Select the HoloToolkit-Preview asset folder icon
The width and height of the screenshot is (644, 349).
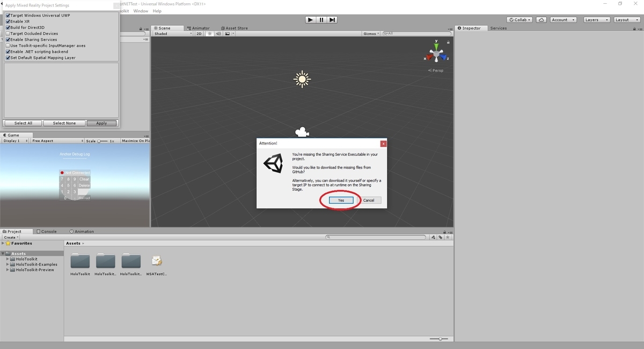tap(131, 261)
